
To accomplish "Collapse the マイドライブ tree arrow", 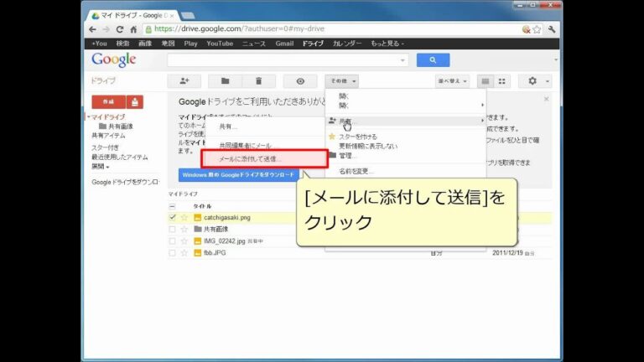I will click(x=88, y=117).
